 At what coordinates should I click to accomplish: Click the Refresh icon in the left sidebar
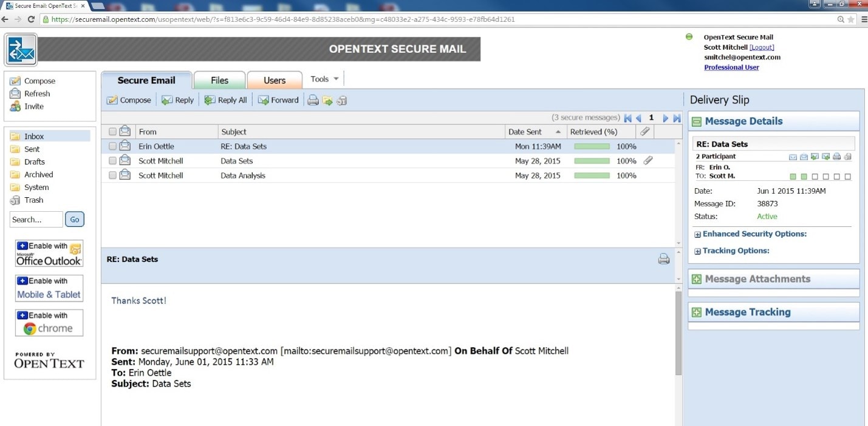[15, 93]
